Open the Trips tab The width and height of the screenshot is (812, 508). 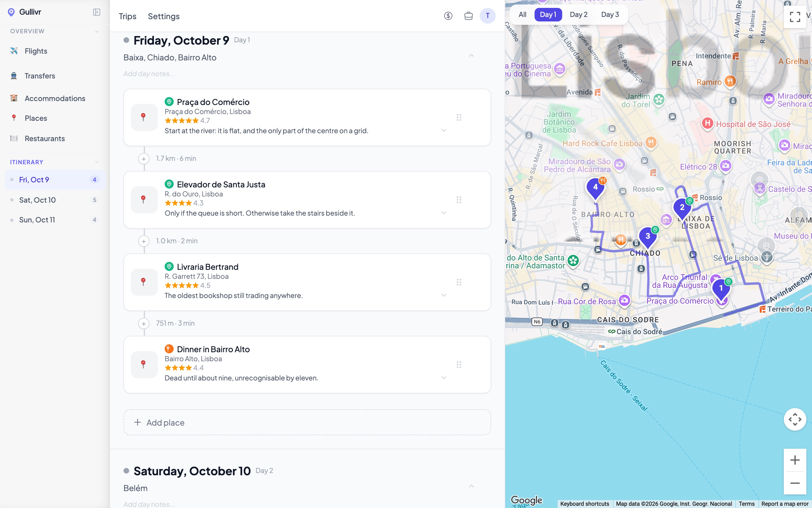127,16
